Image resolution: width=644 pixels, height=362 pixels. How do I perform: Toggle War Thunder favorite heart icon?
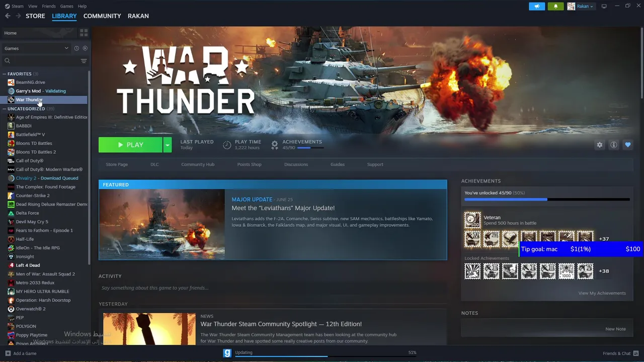pyautogui.click(x=628, y=145)
